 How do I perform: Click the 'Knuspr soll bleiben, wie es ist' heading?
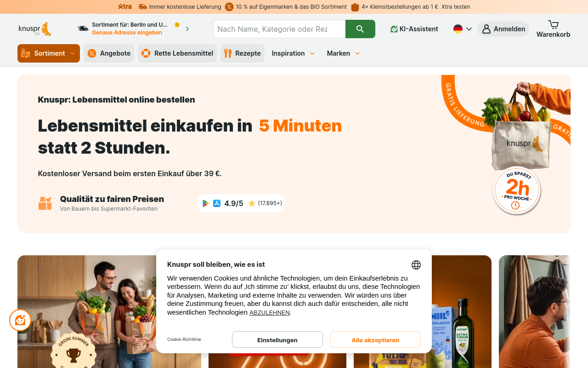tap(216, 264)
